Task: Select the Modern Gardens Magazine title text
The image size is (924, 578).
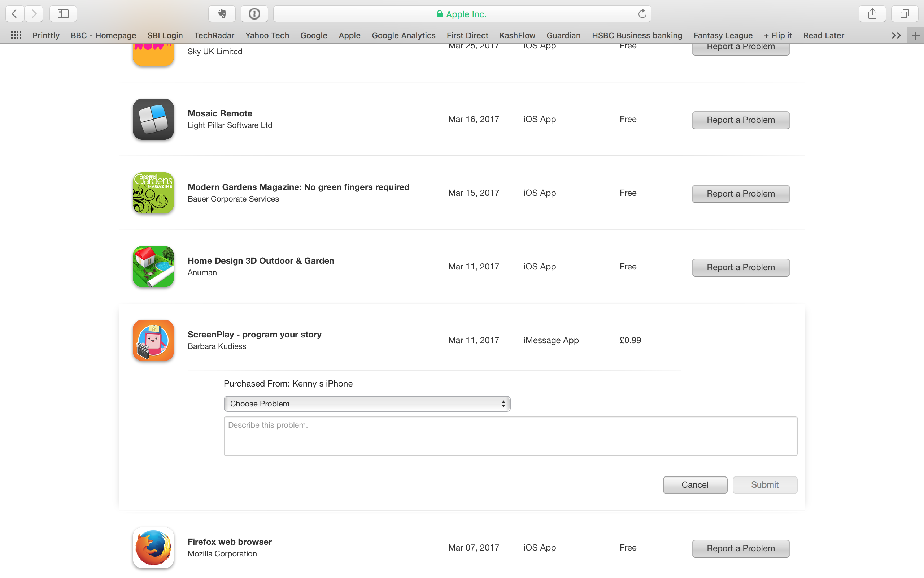Action: [298, 187]
